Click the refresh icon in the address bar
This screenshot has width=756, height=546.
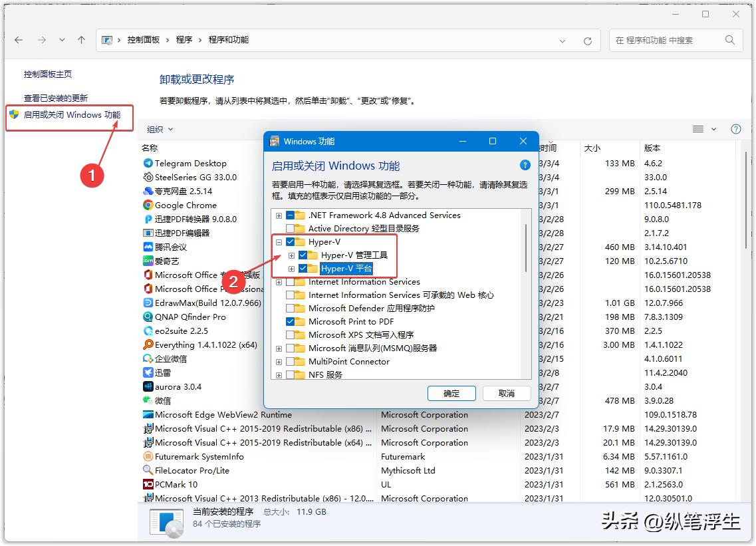[588, 40]
